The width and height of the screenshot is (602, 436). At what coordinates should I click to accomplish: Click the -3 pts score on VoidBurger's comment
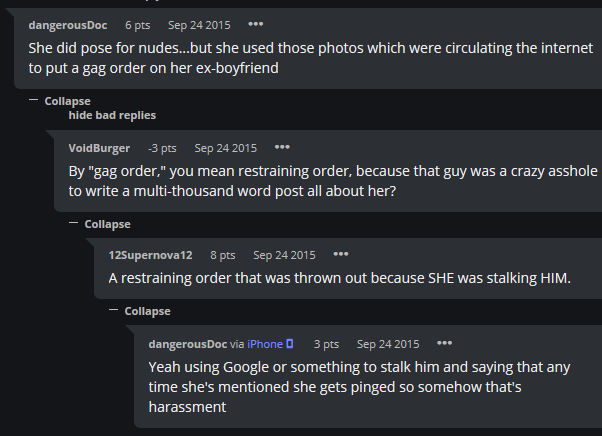tap(162, 148)
